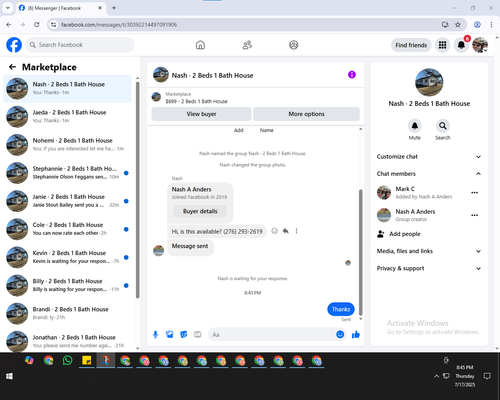Open options for member Mark C

475,193
